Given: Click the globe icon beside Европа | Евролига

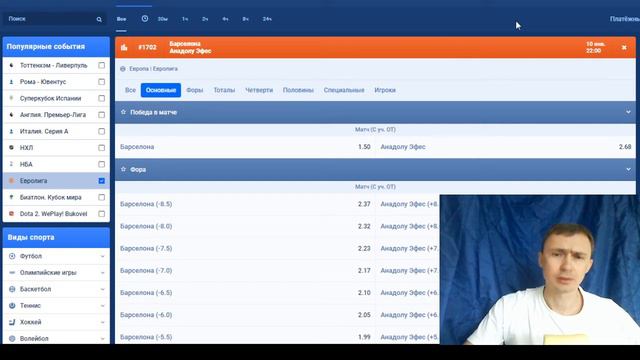Looking at the screenshot, I should click(x=123, y=69).
